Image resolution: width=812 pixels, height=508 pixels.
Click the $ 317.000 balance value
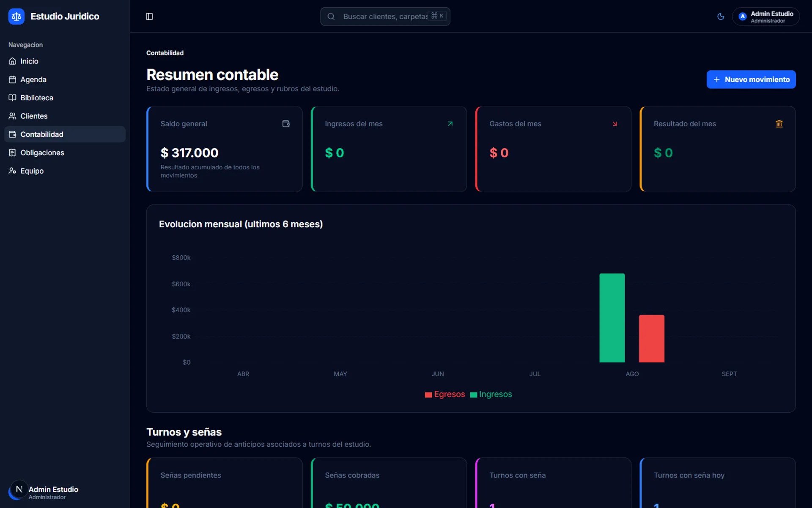(189, 153)
